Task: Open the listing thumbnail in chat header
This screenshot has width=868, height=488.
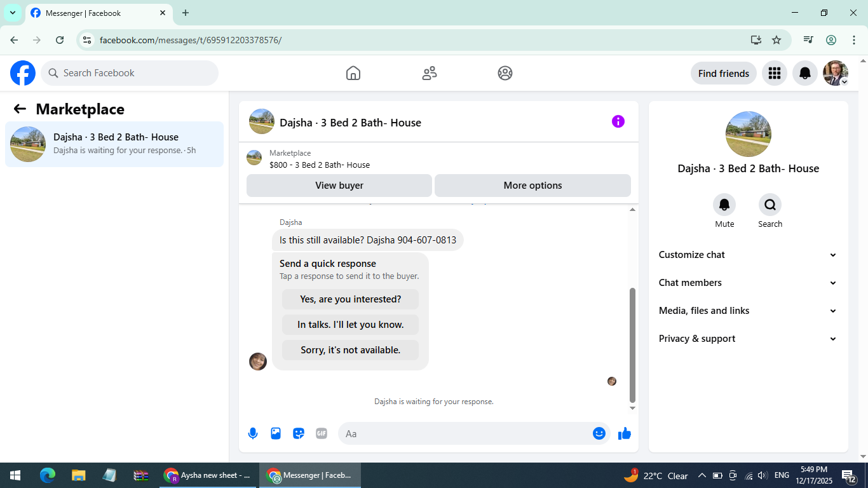Action: coord(262,121)
